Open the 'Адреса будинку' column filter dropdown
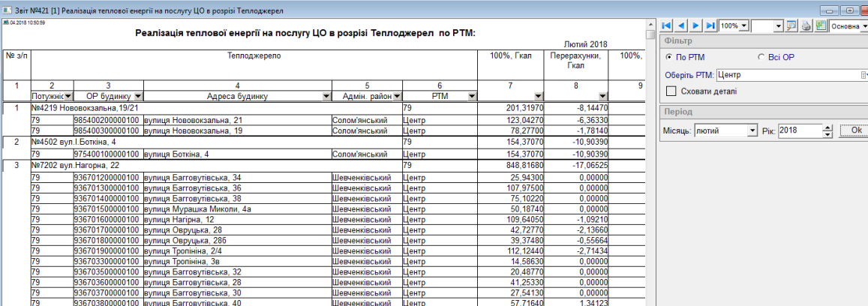Image resolution: width=868 pixels, height=306 pixels. click(x=326, y=97)
